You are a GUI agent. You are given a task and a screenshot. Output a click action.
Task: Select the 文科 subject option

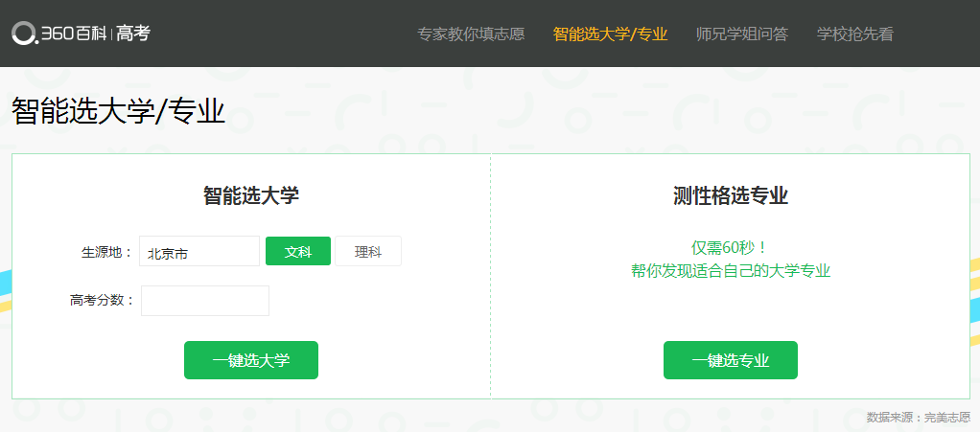[x=298, y=252]
